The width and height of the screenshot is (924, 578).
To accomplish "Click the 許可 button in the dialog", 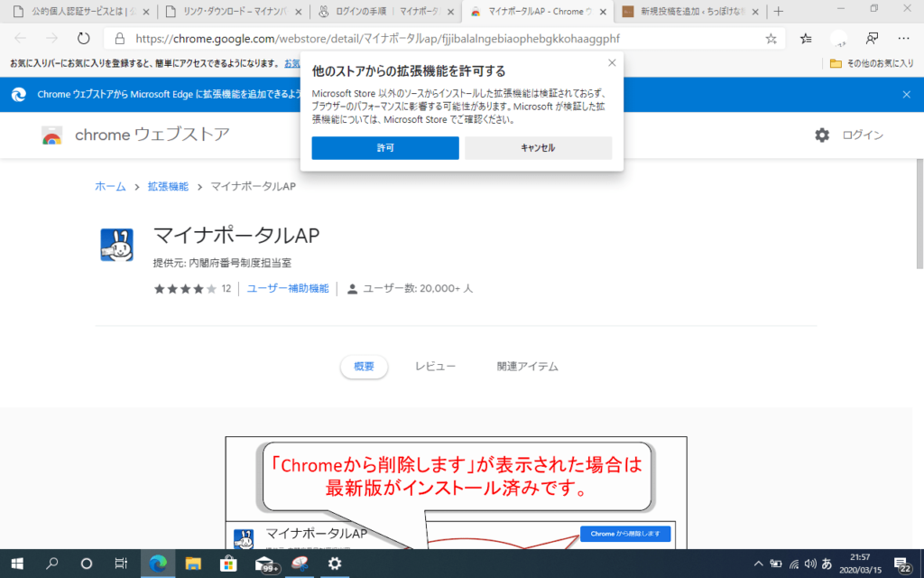I will coord(384,148).
